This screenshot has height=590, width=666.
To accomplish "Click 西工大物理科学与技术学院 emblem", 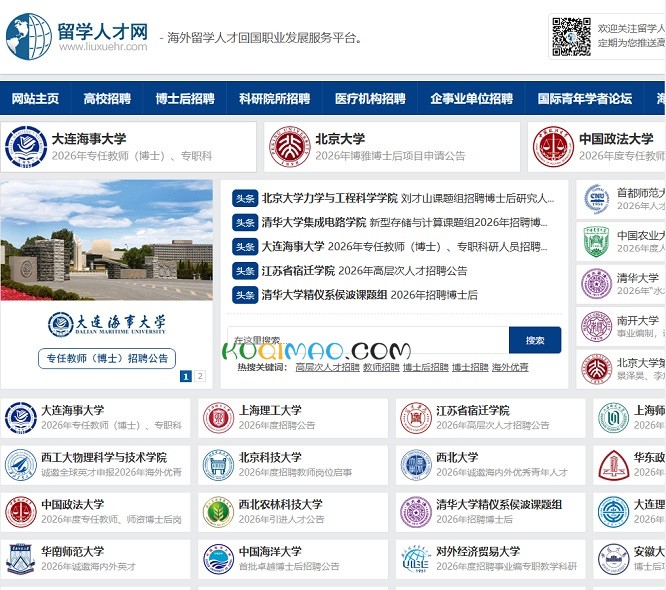I will 21,465.
